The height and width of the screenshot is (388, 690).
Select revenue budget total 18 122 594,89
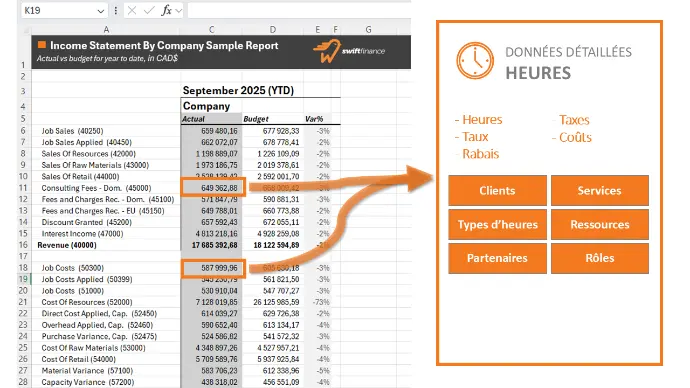[x=276, y=245]
